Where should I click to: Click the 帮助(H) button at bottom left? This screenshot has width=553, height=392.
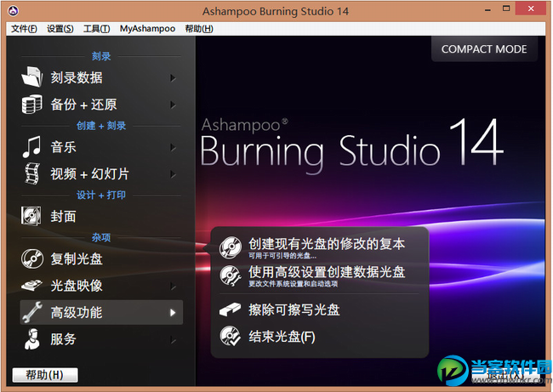45,375
